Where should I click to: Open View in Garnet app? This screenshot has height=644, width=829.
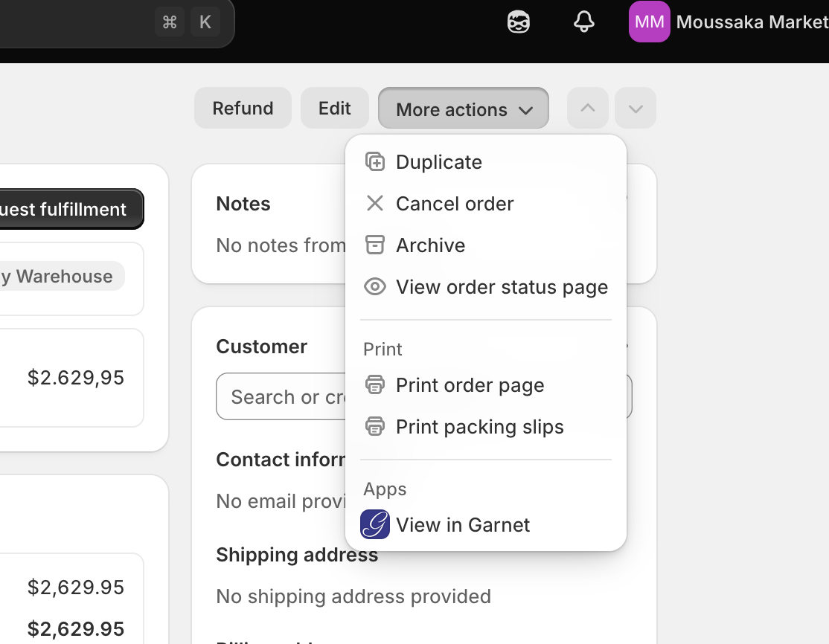pos(485,524)
